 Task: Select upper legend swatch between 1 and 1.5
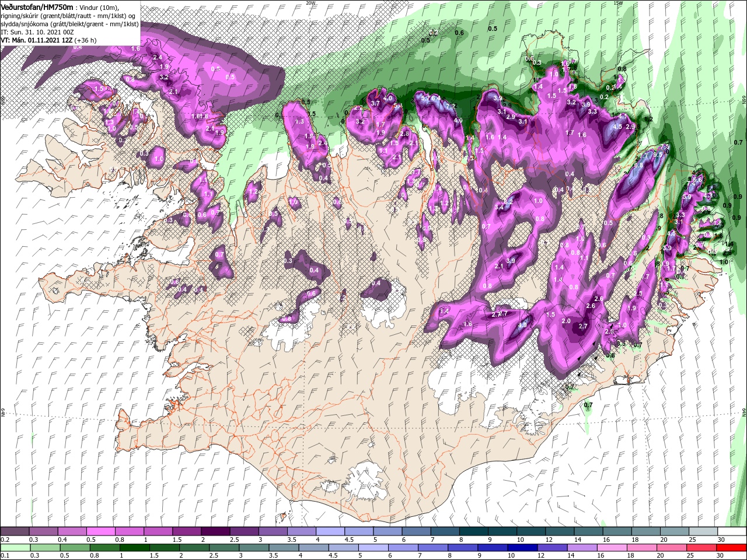(x=158, y=531)
